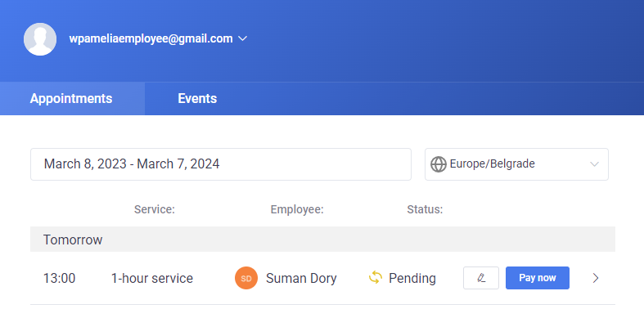Open the Europe/Belgrade timezone dropdown
This screenshot has width=644, height=318.
[516, 164]
